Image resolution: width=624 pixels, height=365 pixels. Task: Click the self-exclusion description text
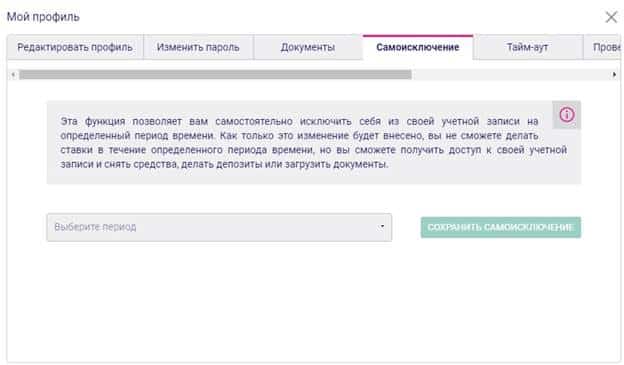[x=314, y=142]
